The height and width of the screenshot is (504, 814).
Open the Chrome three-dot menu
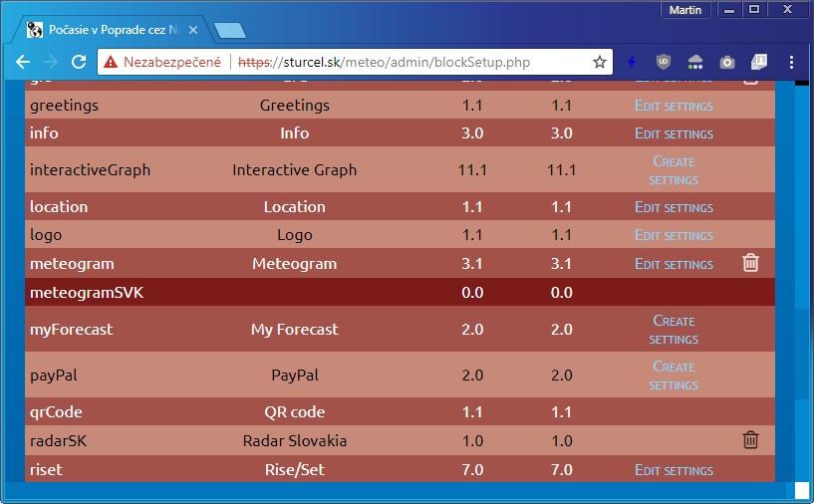[x=791, y=63]
